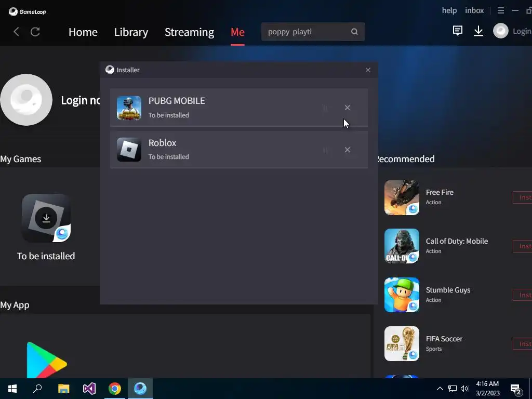Cancel the Roblox install
Image resolution: width=532 pixels, height=399 pixels.
(348, 150)
